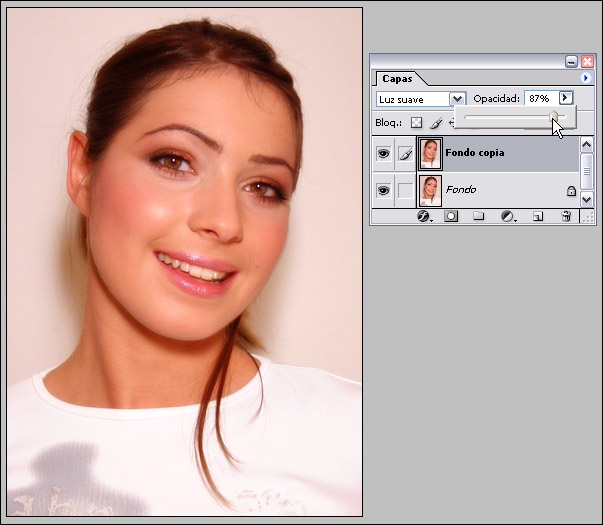Screen dimensions: 603x525
Task: Click the create new layer icon
Action: [x=537, y=215]
